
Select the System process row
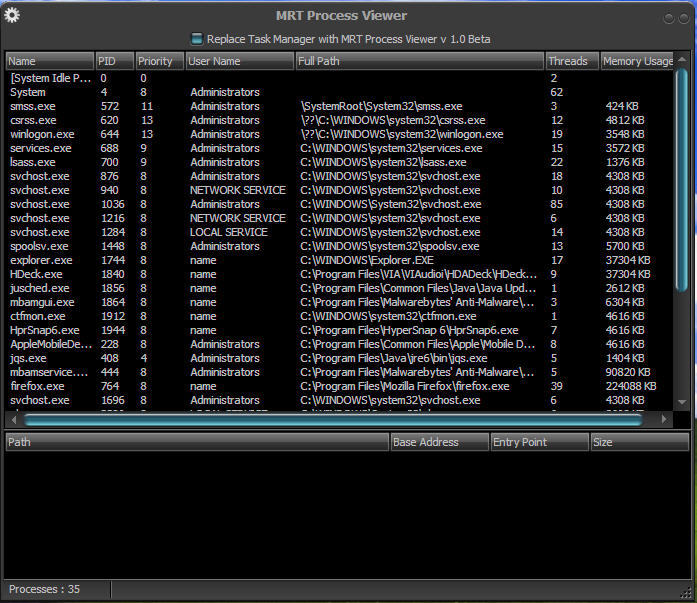(340, 92)
